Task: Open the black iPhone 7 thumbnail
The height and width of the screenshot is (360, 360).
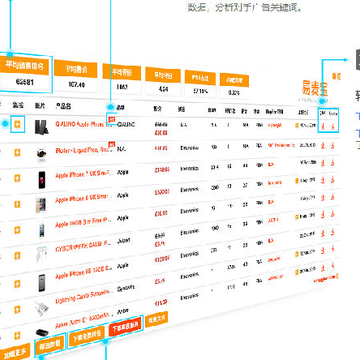Action: pos(42,180)
